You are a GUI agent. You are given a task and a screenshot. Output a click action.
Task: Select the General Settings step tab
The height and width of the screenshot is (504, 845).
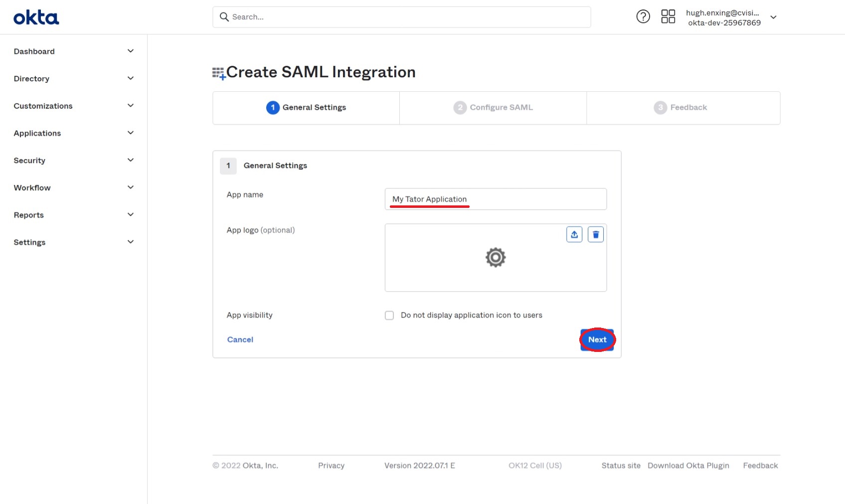(x=306, y=108)
